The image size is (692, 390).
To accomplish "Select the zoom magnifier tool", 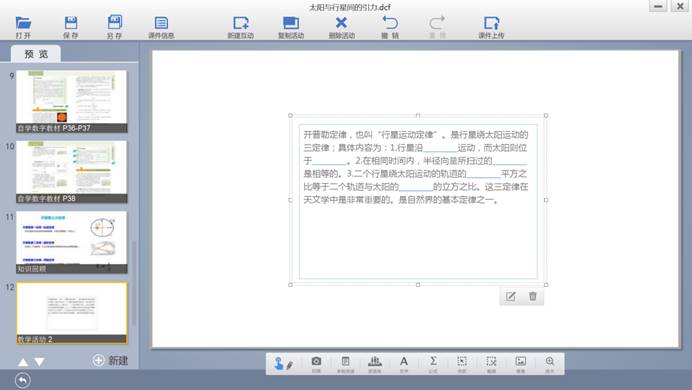I will pyautogui.click(x=549, y=364).
